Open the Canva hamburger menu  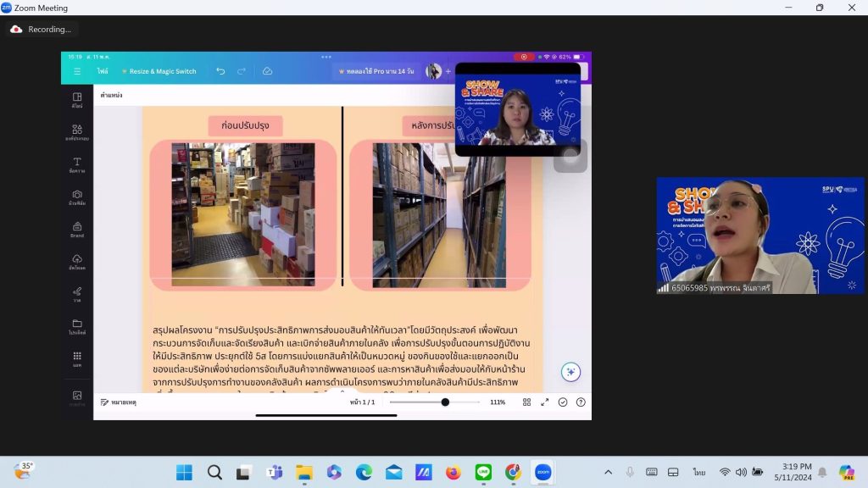tap(77, 71)
